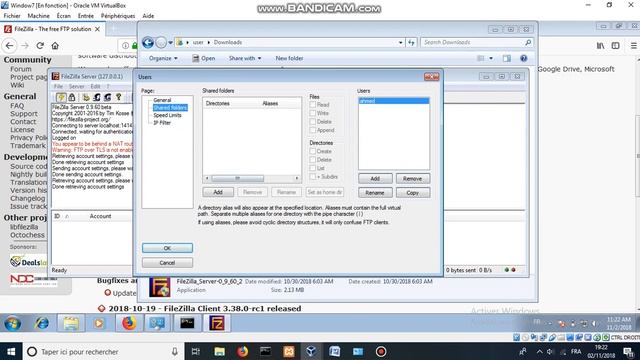Open Firefox from Windows 7 taskbar
Image resolution: width=640 pixels, height=360 pixels.
[x=129, y=323]
